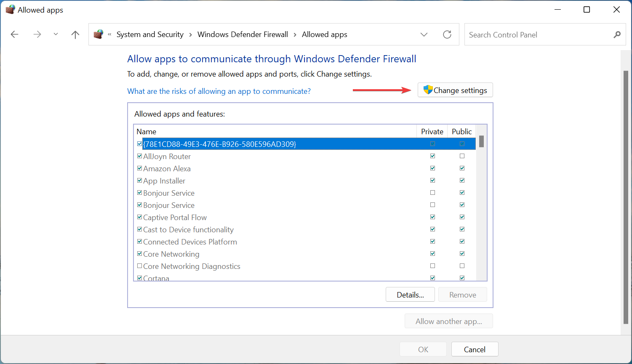632x364 pixels.
Task: Open recent locations dropdown arrow
Action: pos(56,35)
